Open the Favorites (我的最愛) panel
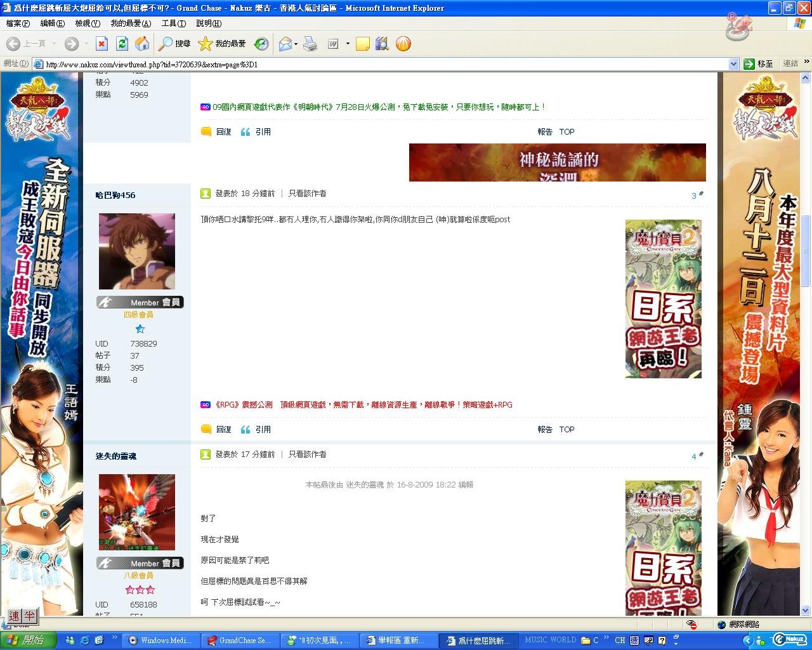The image size is (812, 650). [222, 44]
